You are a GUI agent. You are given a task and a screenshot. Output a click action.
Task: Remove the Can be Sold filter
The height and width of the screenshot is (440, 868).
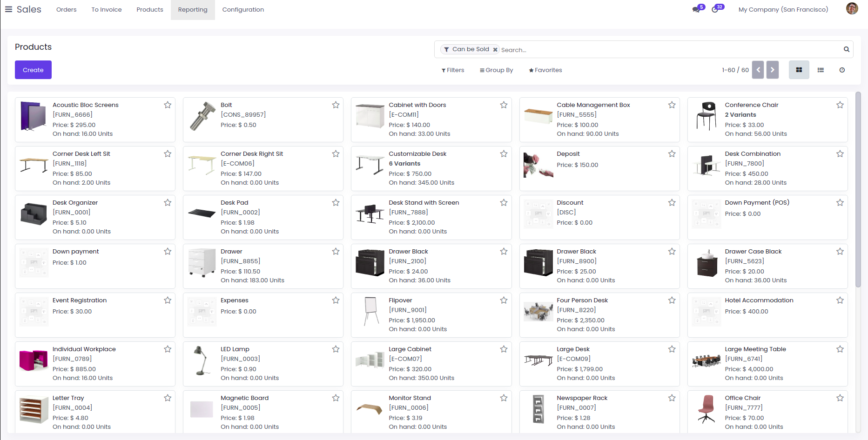pos(495,49)
